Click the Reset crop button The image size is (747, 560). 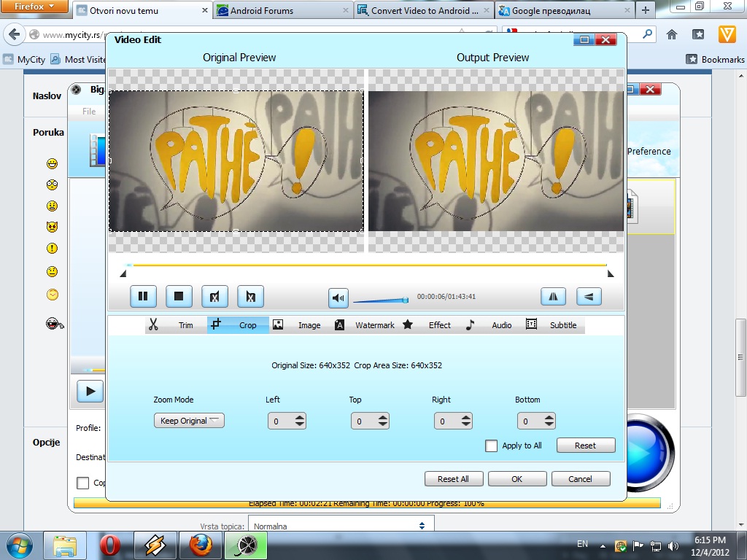586,446
